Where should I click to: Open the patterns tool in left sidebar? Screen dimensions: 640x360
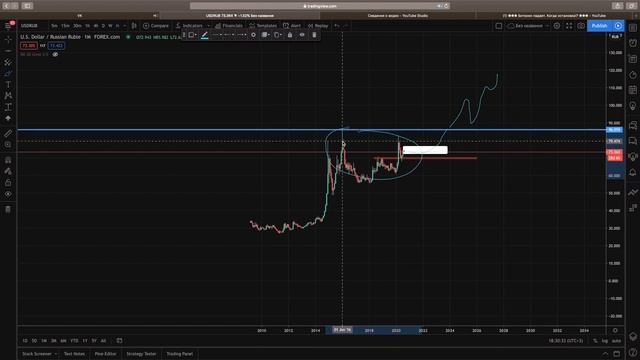point(8,96)
